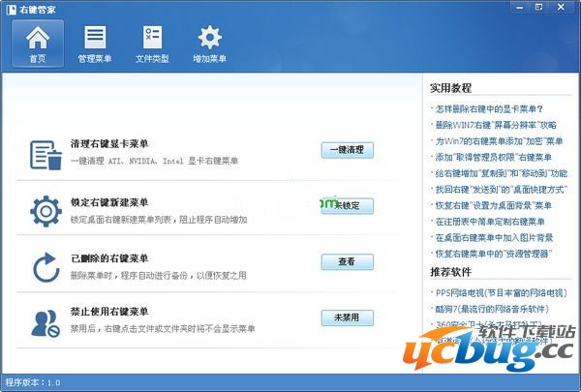Click the document trash icon beside 清理右键显卡菜单

tap(46, 155)
